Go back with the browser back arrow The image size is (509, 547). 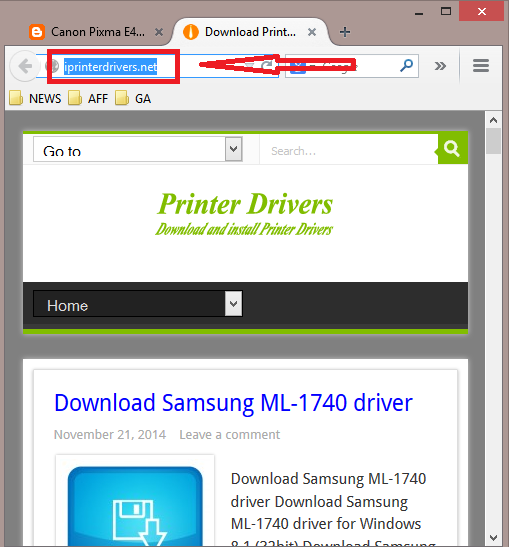click(x=24, y=66)
